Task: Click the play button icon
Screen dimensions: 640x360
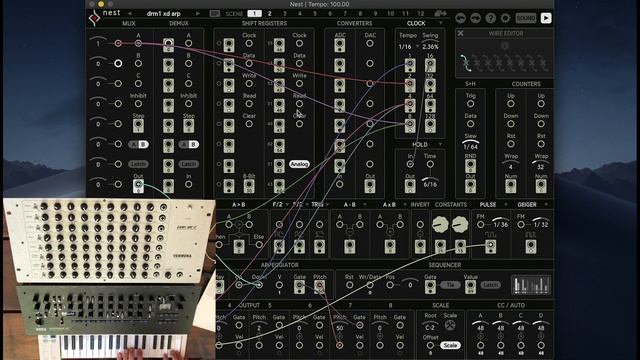Action: pos(546,18)
